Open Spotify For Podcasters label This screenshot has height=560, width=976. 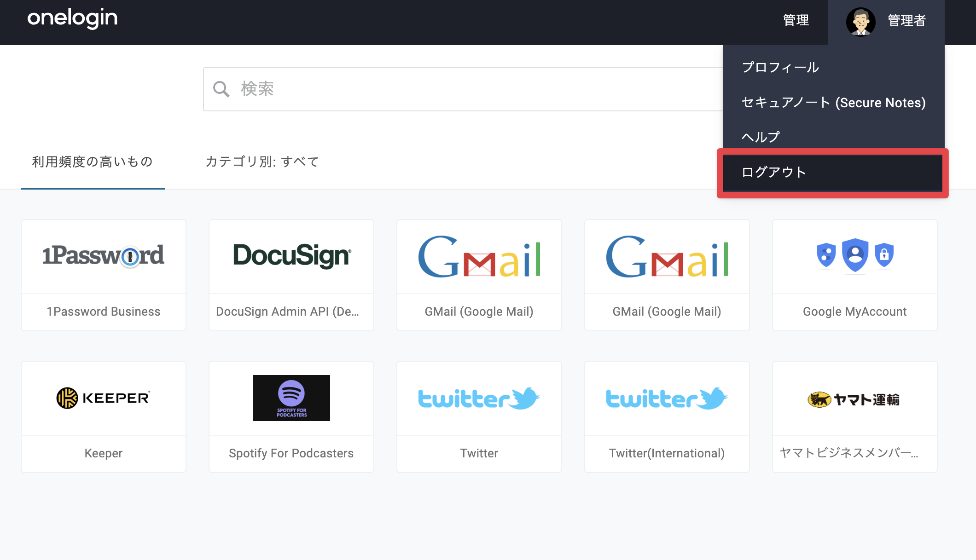pyautogui.click(x=291, y=453)
